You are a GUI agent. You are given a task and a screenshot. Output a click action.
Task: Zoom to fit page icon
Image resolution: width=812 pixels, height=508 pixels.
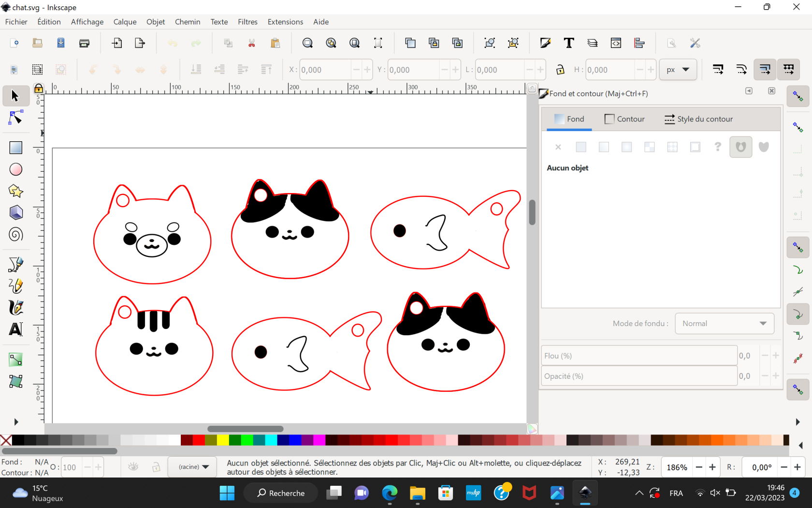[355, 43]
